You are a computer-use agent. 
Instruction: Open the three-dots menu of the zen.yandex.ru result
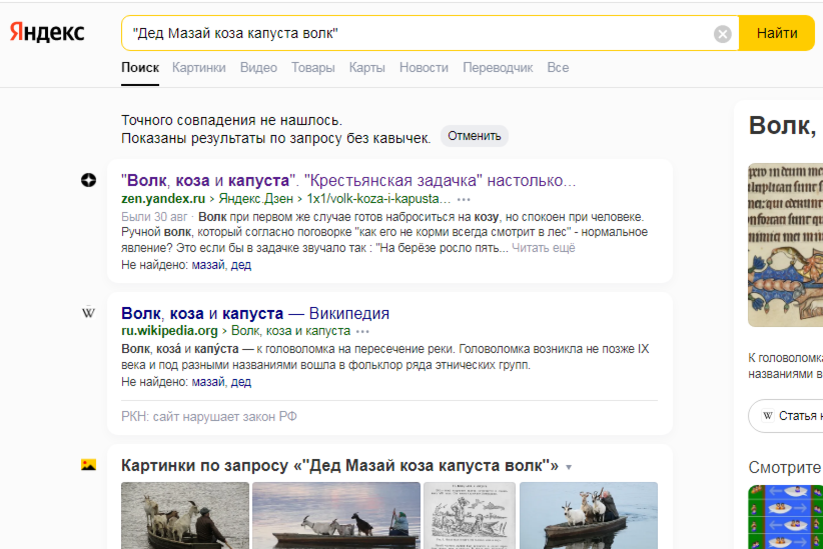pyautogui.click(x=464, y=199)
